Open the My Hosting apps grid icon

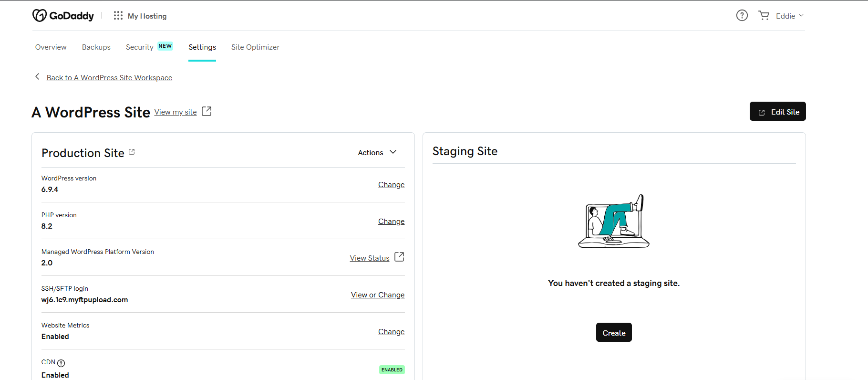(x=118, y=16)
